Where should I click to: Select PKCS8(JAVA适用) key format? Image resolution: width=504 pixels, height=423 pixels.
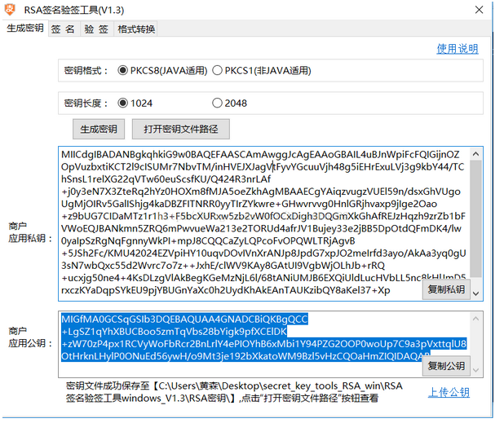[124, 71]
